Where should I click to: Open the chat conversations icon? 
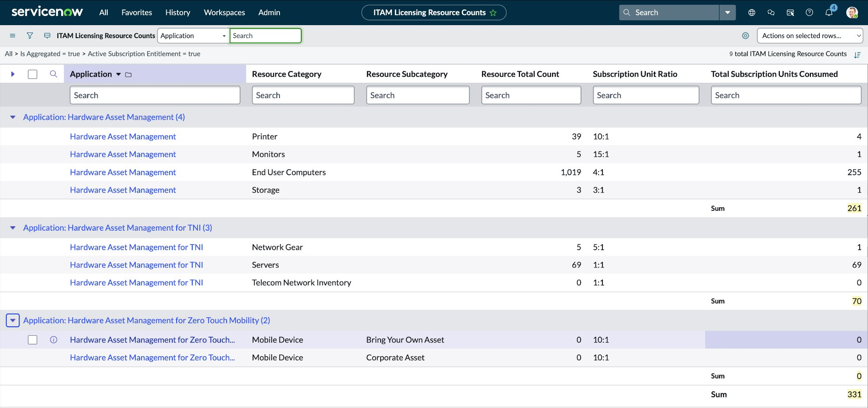(771, 13)
